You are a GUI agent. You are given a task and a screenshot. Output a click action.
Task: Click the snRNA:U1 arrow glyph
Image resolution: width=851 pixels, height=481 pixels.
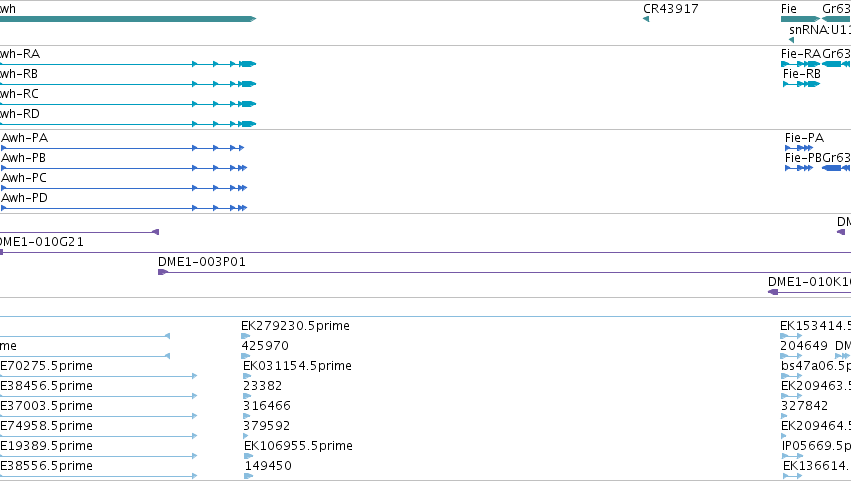[x=791, y=40]
